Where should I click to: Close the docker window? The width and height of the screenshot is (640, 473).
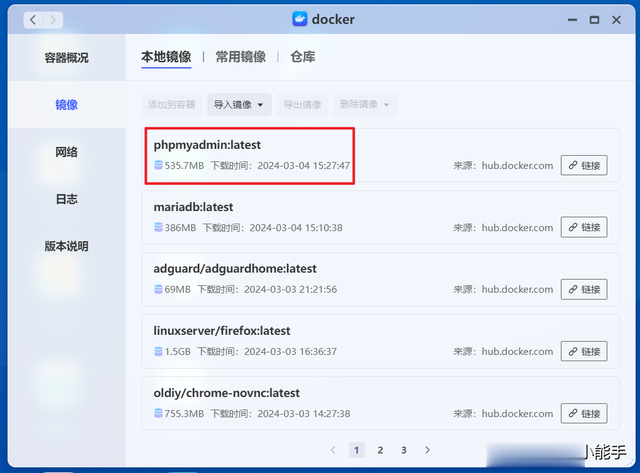coord(616,20)
